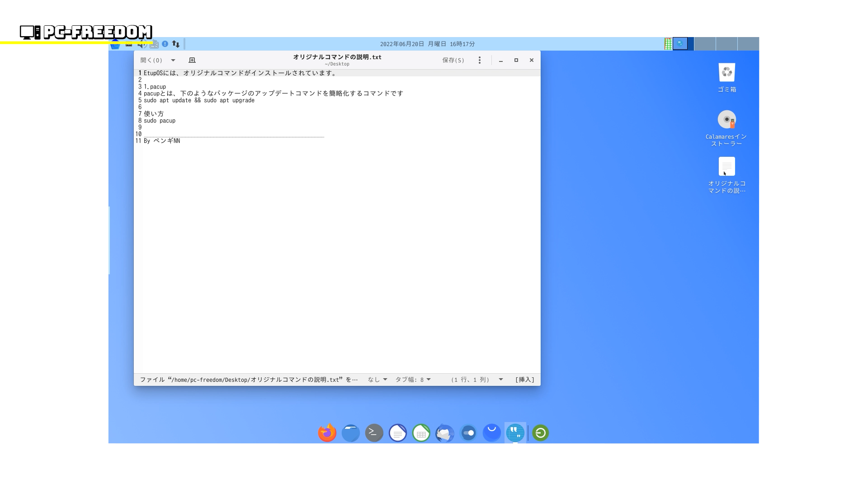This screenshot has width=868, height=488.
Task: Open the software store bag icon
Action: [x=492, y=433]
